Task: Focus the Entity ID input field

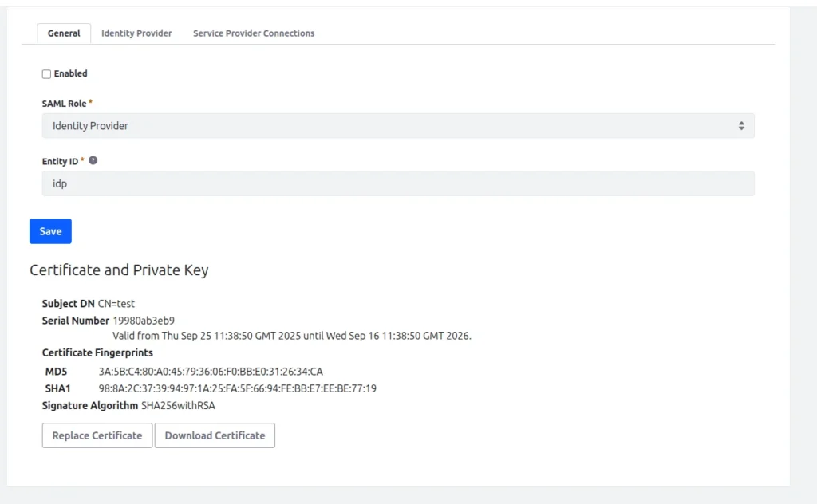Action: 397,183
